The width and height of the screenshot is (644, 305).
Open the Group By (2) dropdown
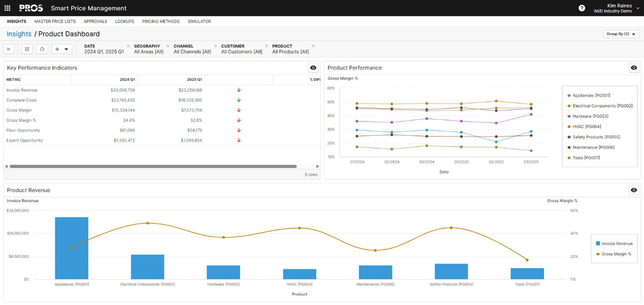click(x=621, y=34)
